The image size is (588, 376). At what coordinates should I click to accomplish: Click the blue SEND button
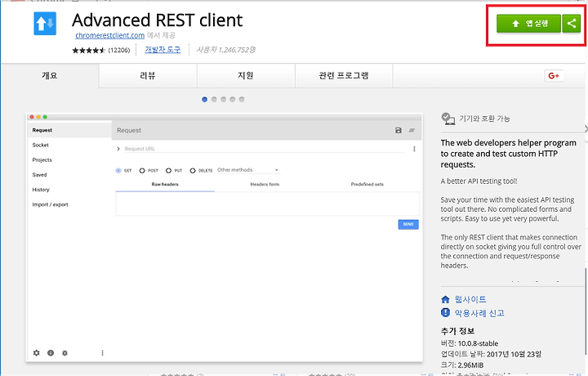pyautogui.click(x=408, y=225)
